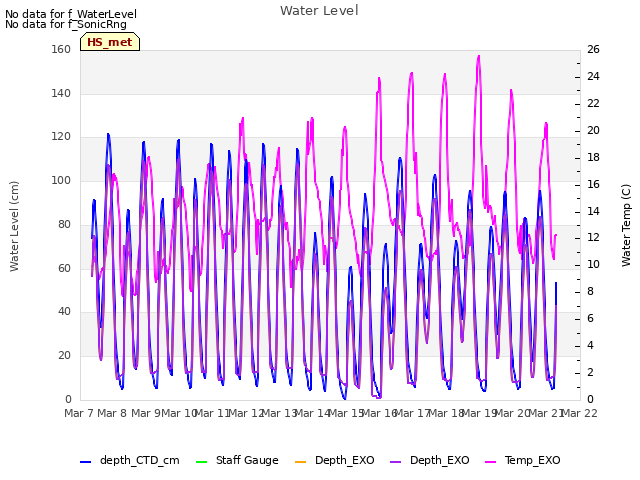Click the 22 right axis tick label
Viewport: 640px width, 480px height.
pyautogui.click(x=593, y=103)
